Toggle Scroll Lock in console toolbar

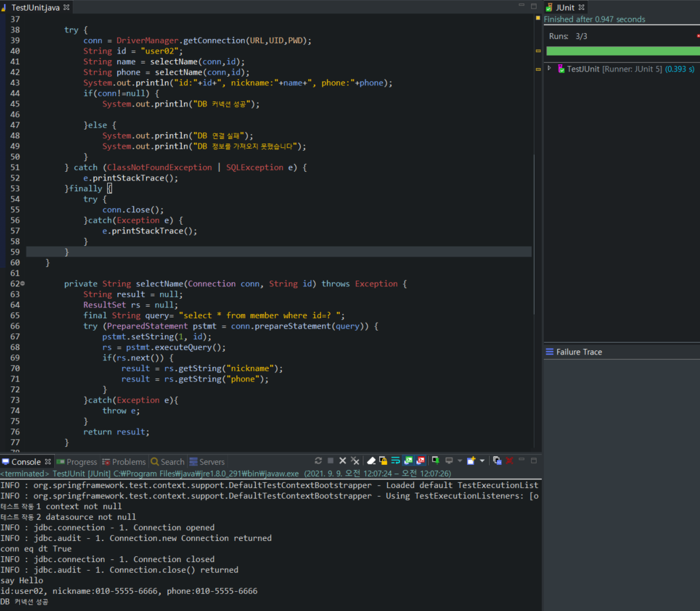click(383, 461)
